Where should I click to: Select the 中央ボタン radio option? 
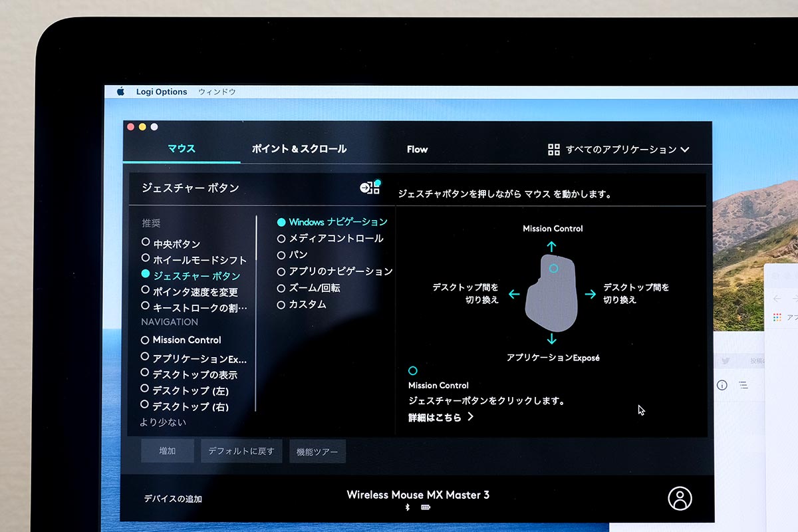171,243
